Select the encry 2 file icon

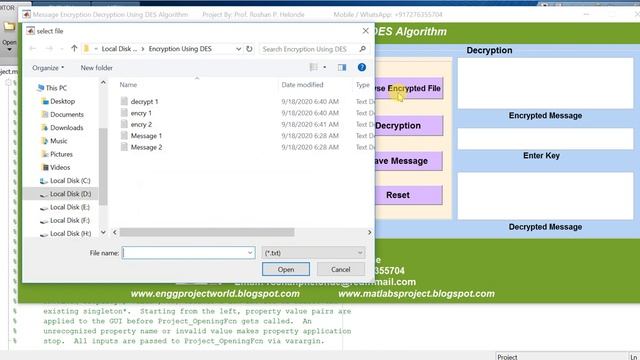coord(124,124)
